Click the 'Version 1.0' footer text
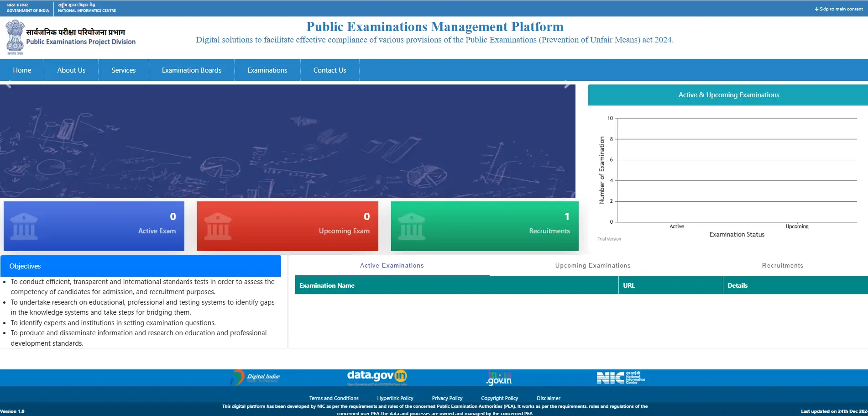This screenshot has height=416, width=868. click(x=12, y=411)
